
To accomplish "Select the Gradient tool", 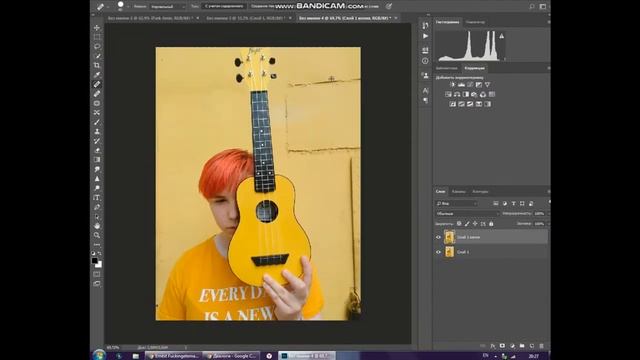I will point(97,160).
